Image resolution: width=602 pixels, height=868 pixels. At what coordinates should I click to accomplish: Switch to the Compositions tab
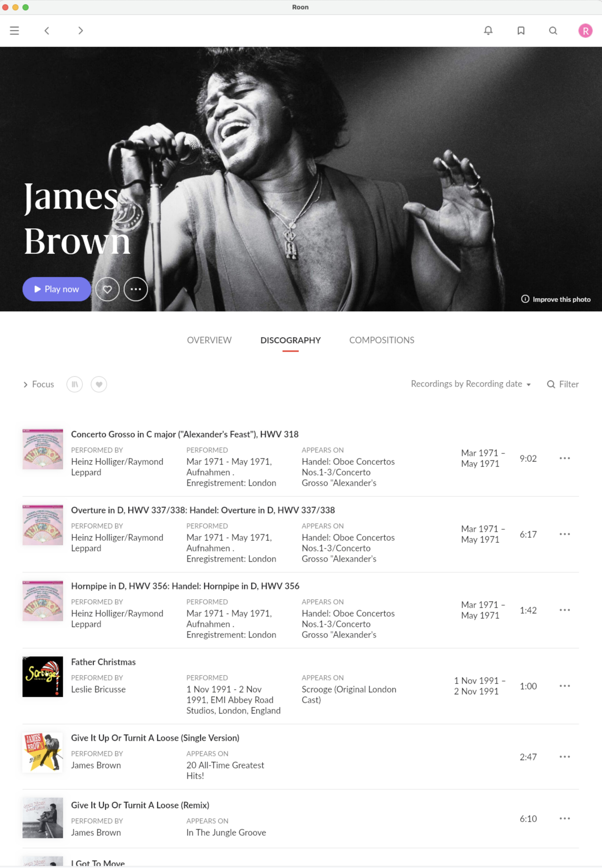pos(382,340)
